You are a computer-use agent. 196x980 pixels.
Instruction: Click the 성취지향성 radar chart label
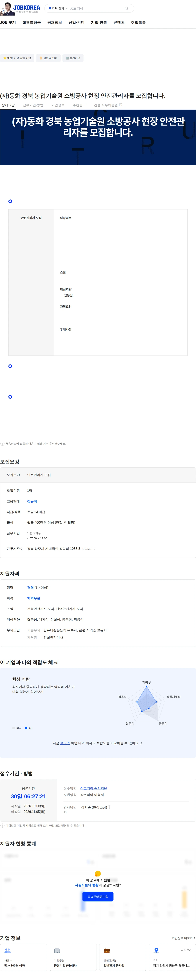click(173, 696)
